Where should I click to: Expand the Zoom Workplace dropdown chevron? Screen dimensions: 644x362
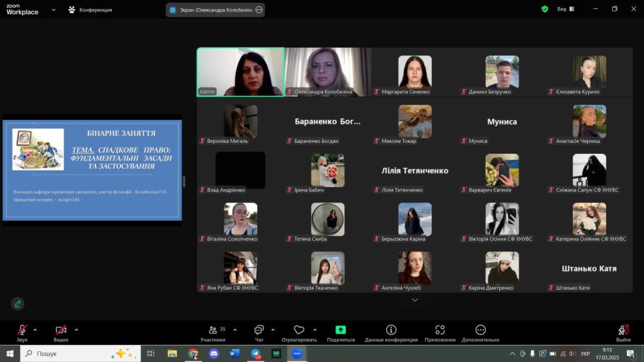click(53, 10)
